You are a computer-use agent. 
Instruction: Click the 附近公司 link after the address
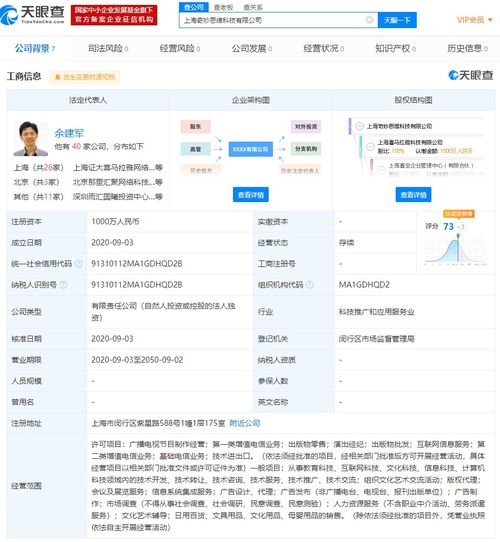pos(245,423)
